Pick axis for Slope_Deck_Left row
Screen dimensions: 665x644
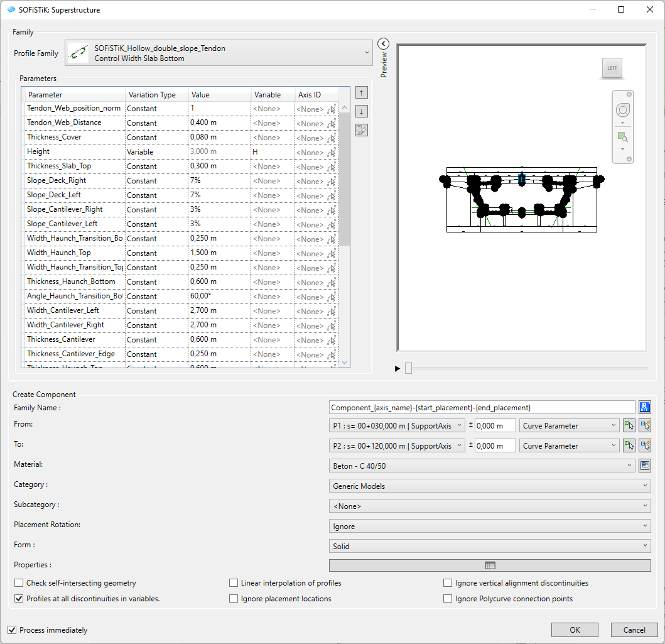tap(332, 195)
